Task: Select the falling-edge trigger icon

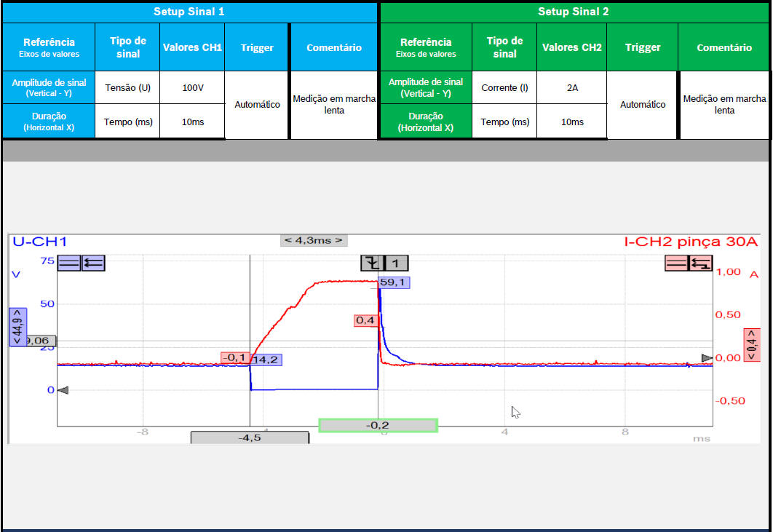Action: click(373, 263)
